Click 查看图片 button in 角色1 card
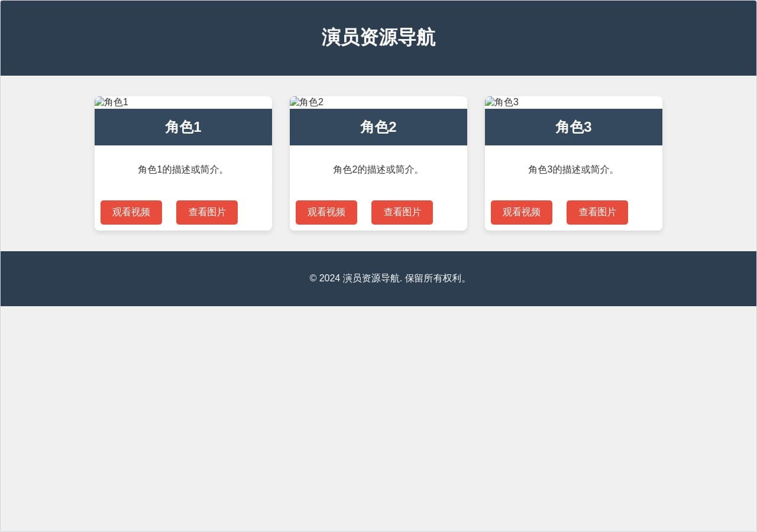This screenshot has height=532, width=757. click(207, 212)
